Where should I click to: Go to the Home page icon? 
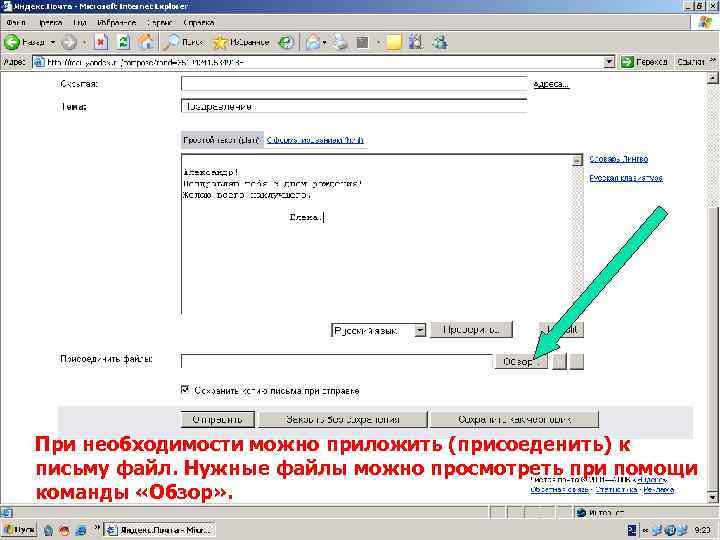point(146,42)
